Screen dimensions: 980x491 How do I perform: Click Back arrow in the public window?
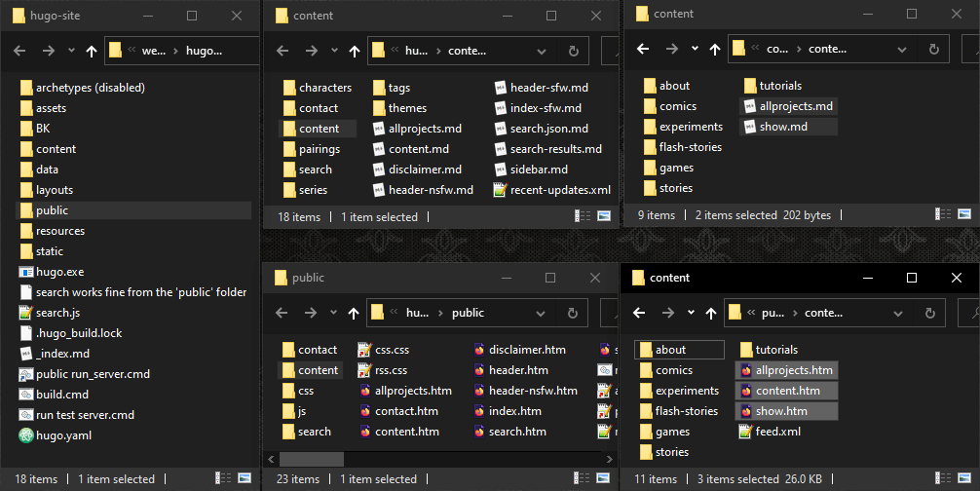281,313
